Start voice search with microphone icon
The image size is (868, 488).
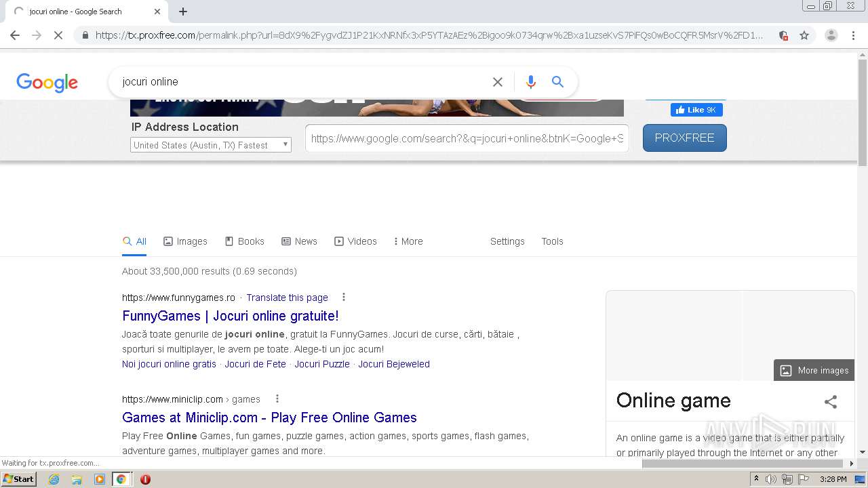click(x=531, y=82)
